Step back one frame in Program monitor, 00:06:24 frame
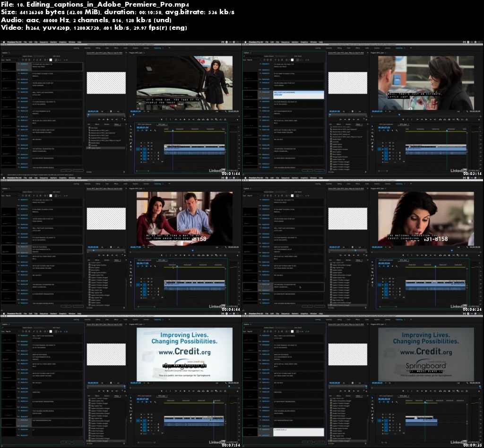 (x=422, y=255)
